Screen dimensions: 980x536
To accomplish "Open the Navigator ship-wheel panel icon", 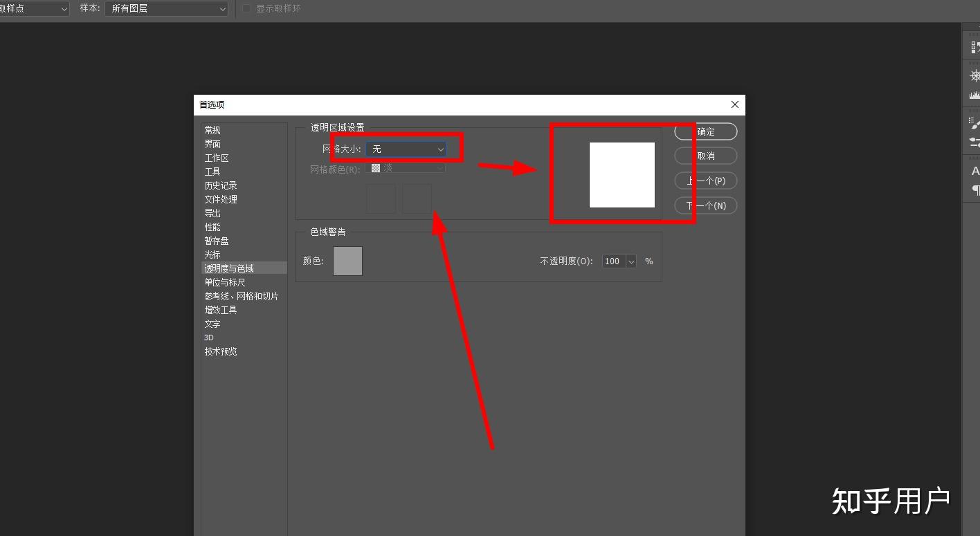I will (x=975, y=76).
